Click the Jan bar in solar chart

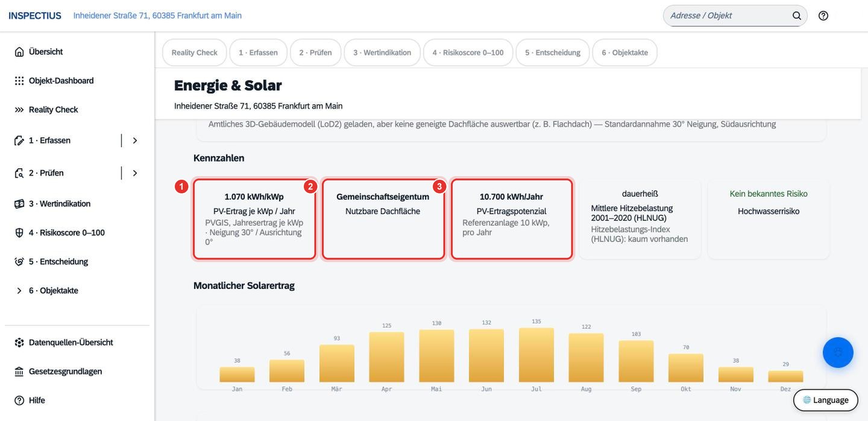point(237,375)
